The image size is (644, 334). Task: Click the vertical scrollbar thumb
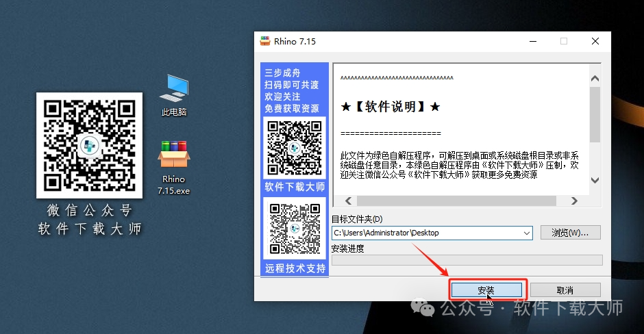pyautogui.click(x=595, y=114)
